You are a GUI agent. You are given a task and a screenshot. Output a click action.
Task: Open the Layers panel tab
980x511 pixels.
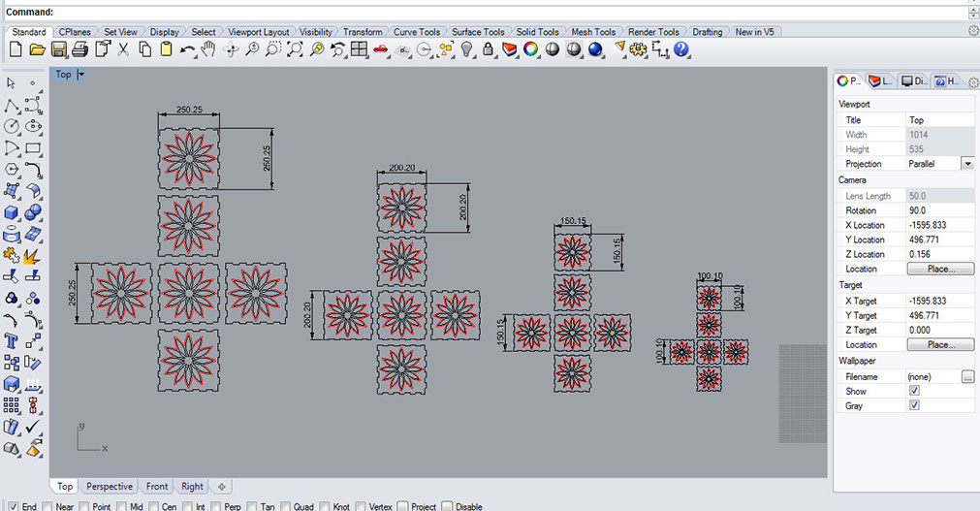(880, 81)
